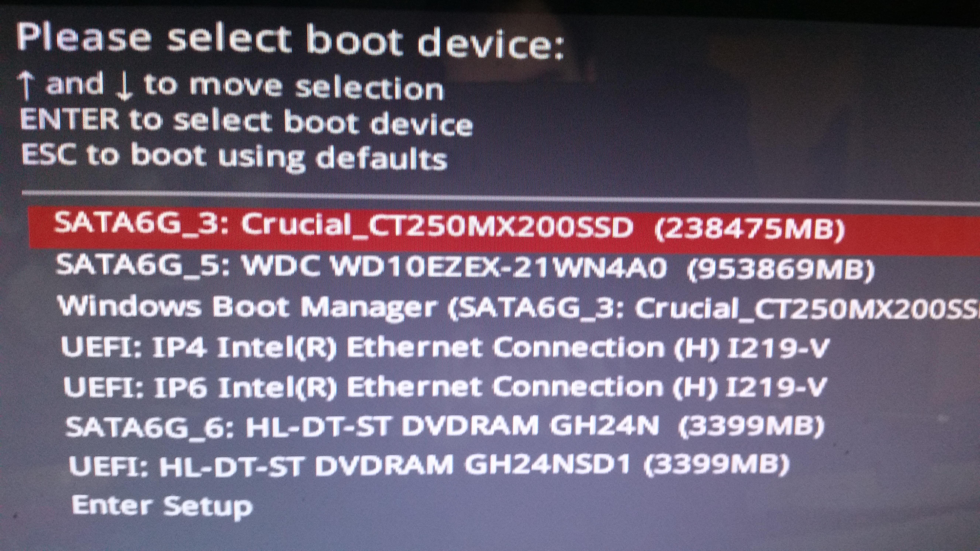Select UEFI IP4 Intel Ethernet network boot
980x551 pixels.
pyautogui.click(x=444, y=348)
